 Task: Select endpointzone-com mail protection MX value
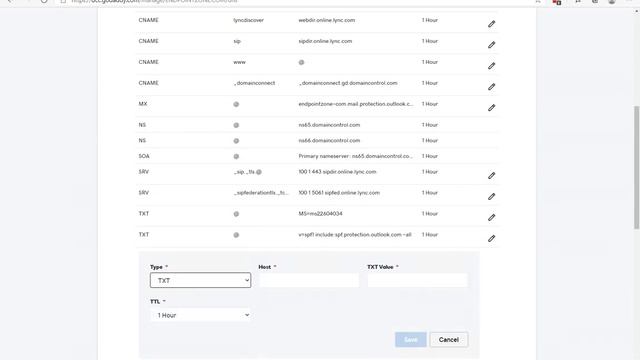[356, 104]
